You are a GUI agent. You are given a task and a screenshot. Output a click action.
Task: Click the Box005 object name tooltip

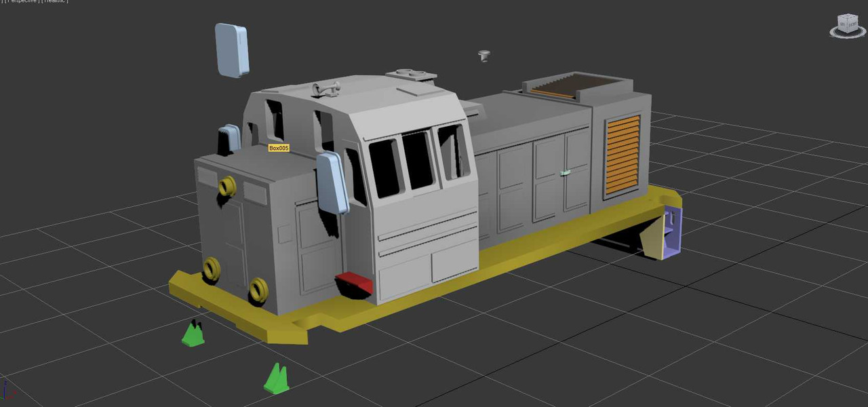[279, 148]
